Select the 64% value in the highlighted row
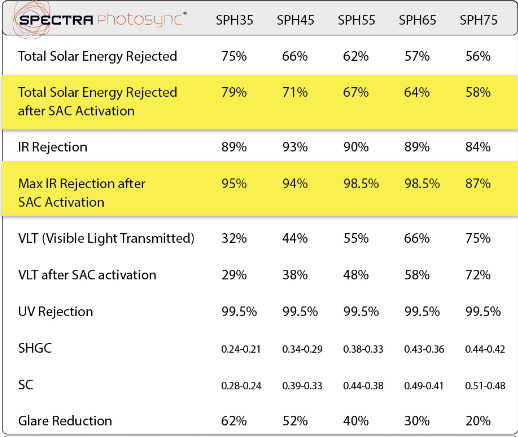The image size is (518, 437). tap(417, 92)
